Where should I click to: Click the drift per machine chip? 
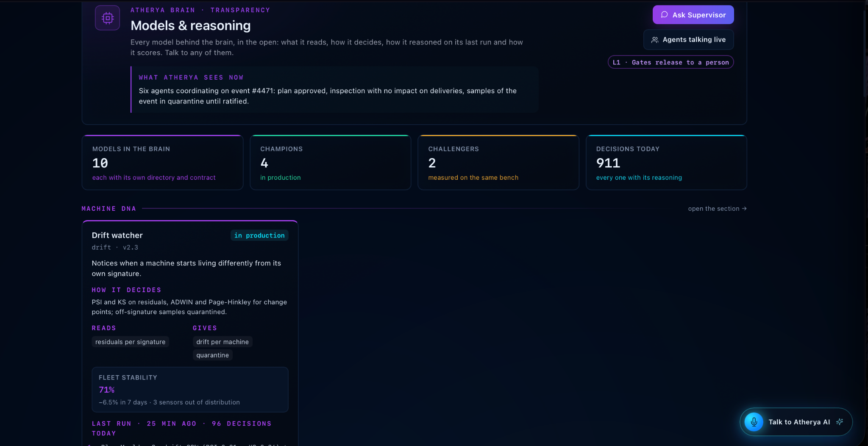tap(223, 342)
